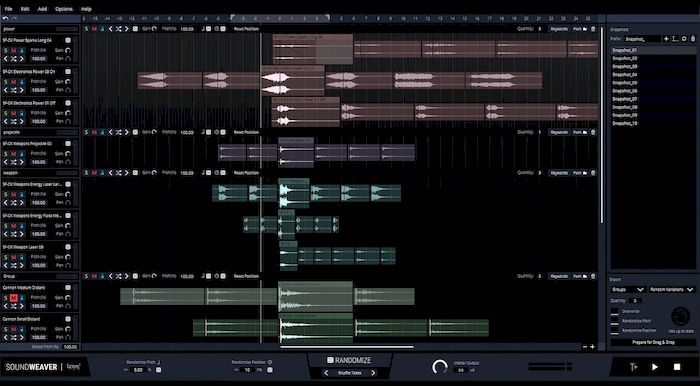
Task: Open the Help menu
Action: (x=86, y=9)
